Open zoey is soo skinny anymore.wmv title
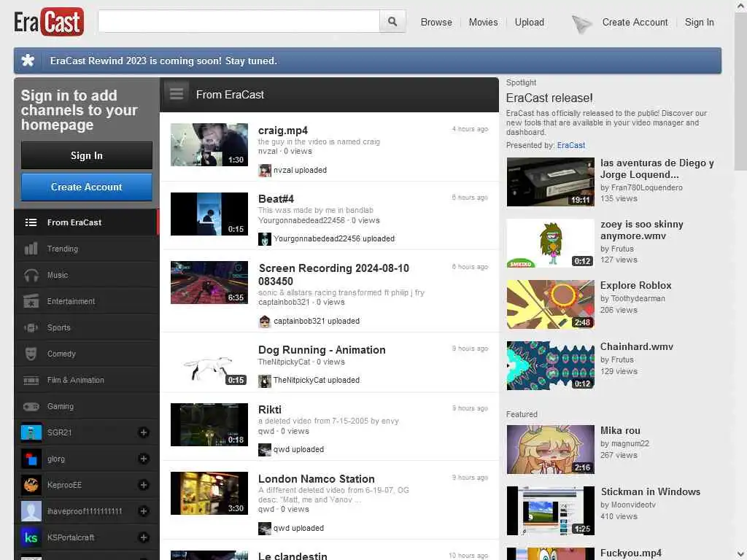 pos(641,230)
